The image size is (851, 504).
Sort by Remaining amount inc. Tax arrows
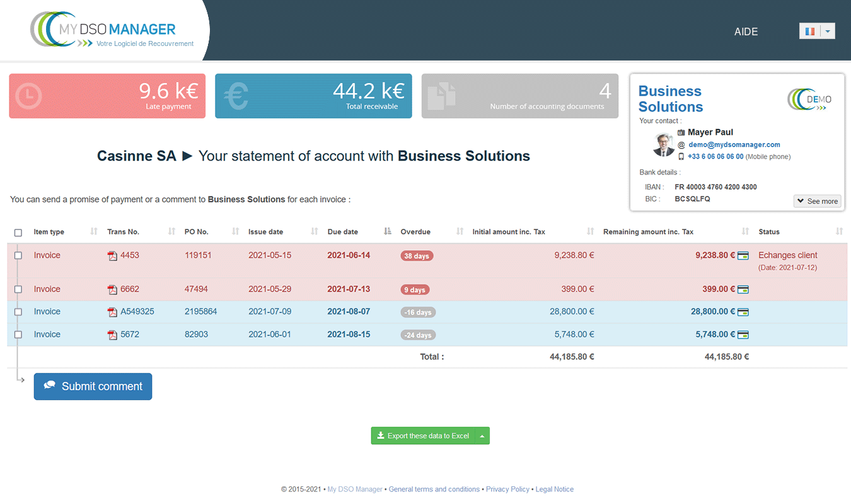(746, 232)
